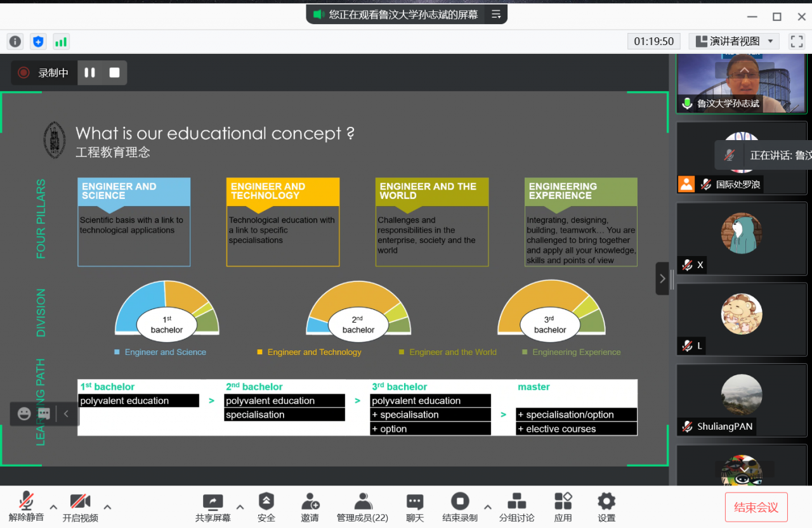
Task: Open meeting Settings (设置)
Action: [x=606, y=508]
